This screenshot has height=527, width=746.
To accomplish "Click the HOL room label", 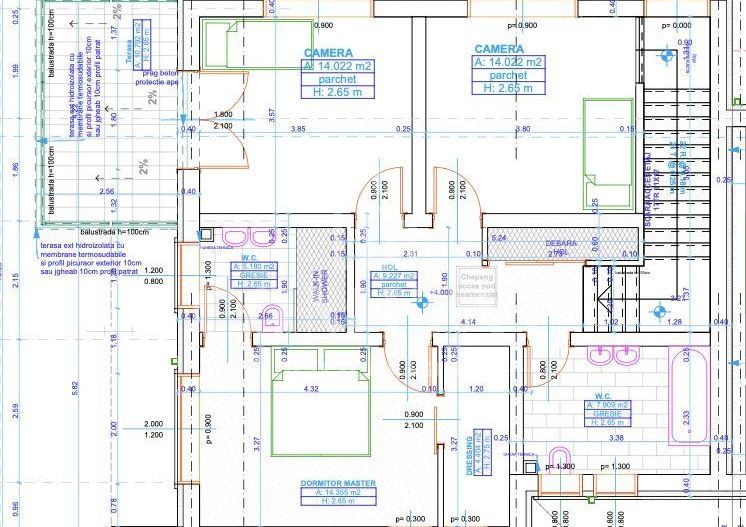I will click(389, 268).
